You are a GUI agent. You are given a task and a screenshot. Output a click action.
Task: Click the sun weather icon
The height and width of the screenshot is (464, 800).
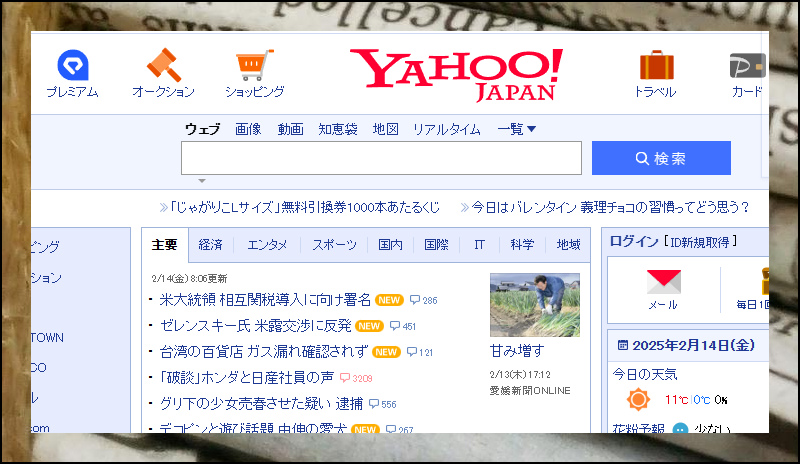tap(638, 399)
